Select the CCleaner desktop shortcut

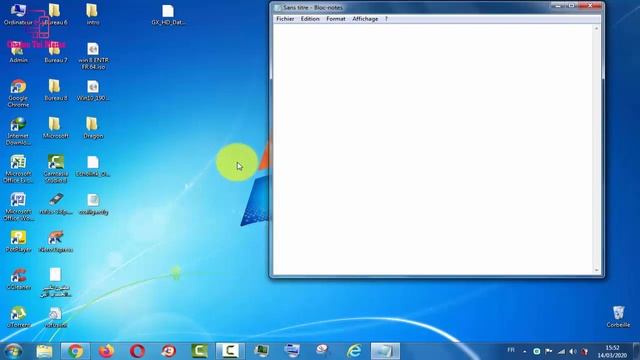(x=18, y=279)
